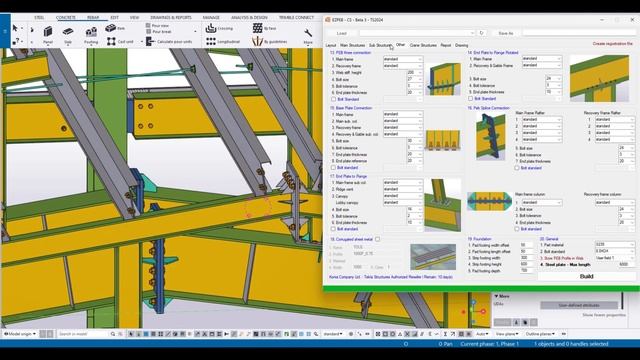640x360 pixels.
Task: Open Pad material dropdown in General
Action: click(614, 244)
